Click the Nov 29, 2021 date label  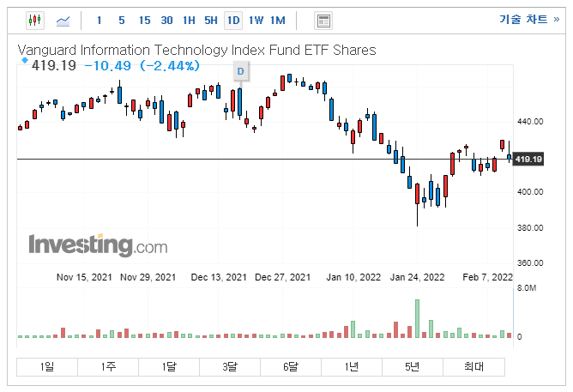[x=148, y=277]
